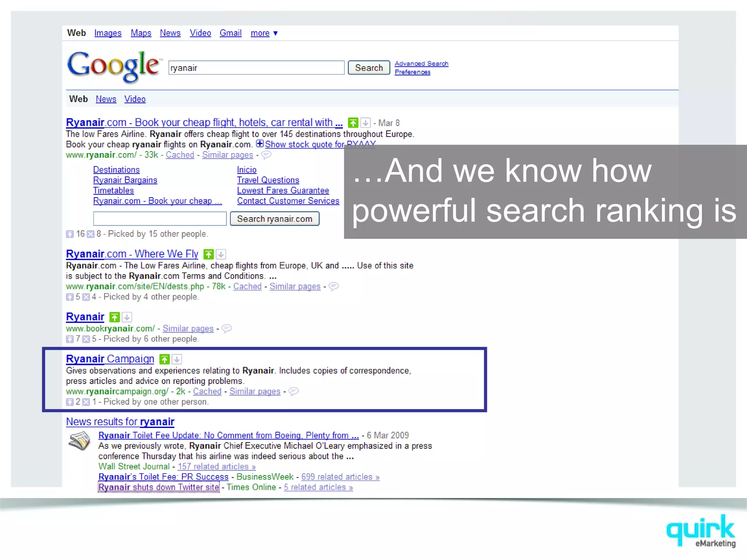Open Video in the top navigation bar
Screen dimensions: 747x560
point(200,33)
